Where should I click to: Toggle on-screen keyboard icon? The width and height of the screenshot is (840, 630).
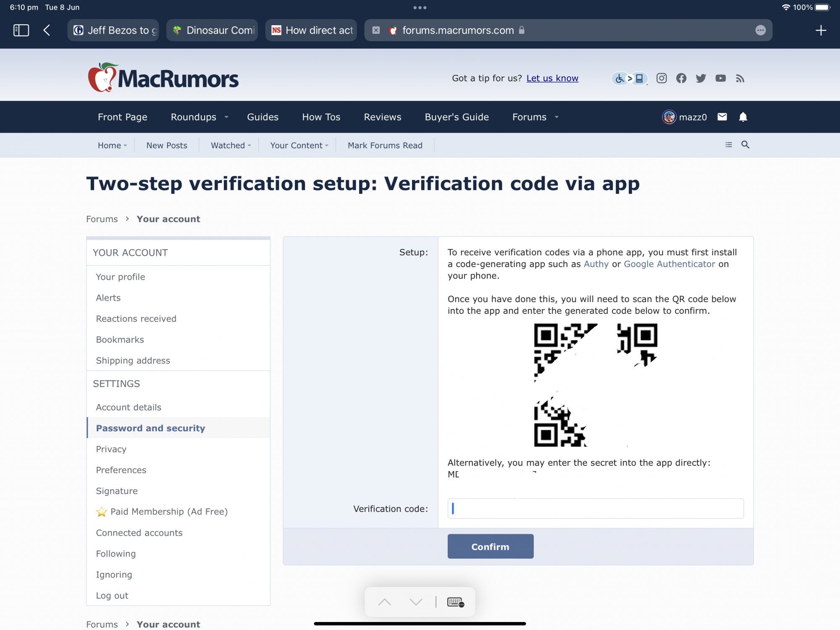(455, 602)
